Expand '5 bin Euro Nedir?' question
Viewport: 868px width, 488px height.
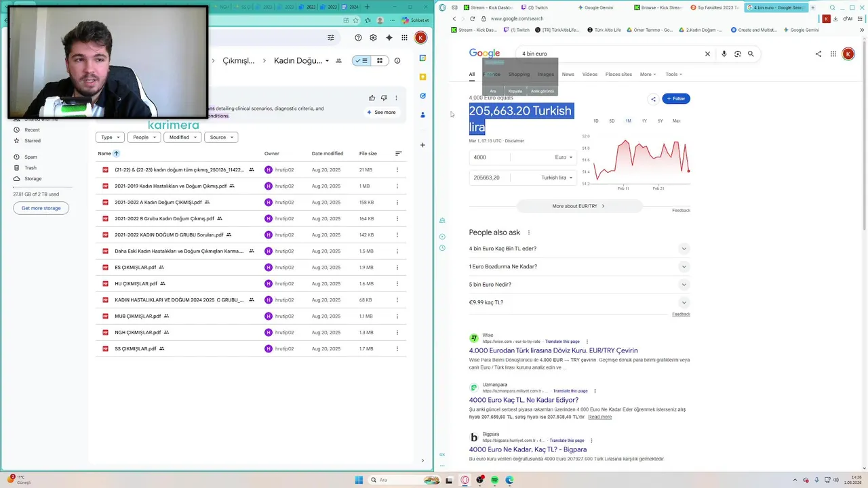coord(579,285)
